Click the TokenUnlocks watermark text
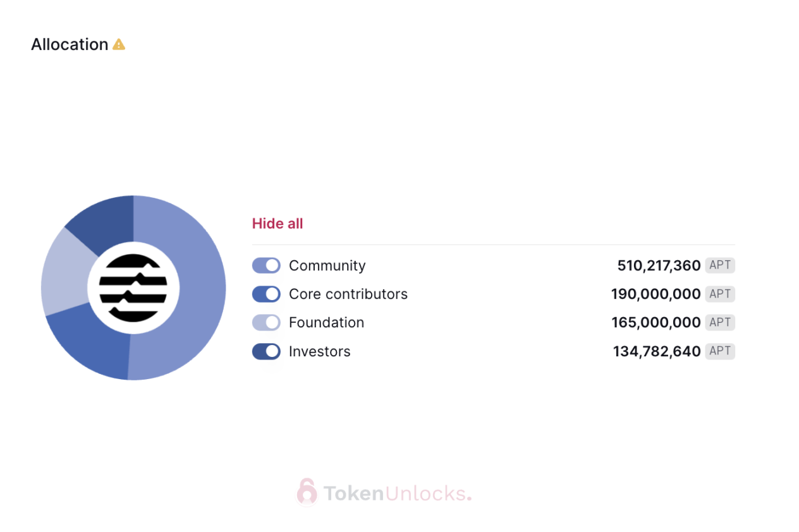The image size is (799, 532). (397, 493)
